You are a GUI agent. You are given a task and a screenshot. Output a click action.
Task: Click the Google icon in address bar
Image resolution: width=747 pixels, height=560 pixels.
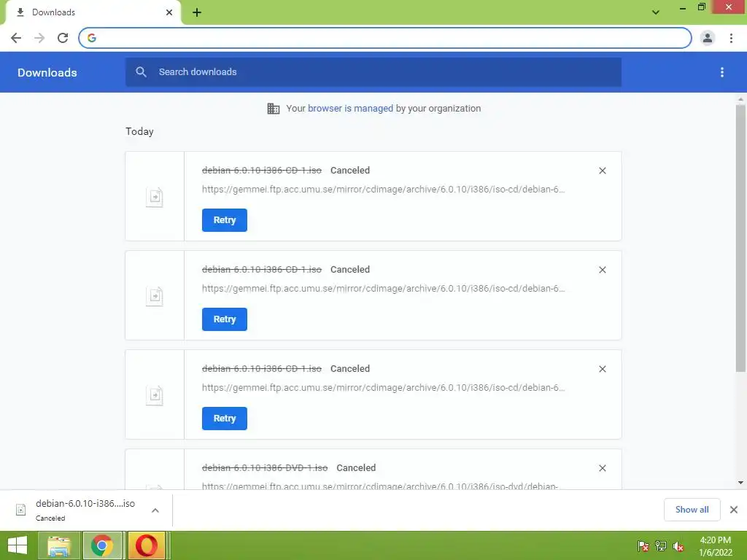pyautogui.click(x=92, y=38)
